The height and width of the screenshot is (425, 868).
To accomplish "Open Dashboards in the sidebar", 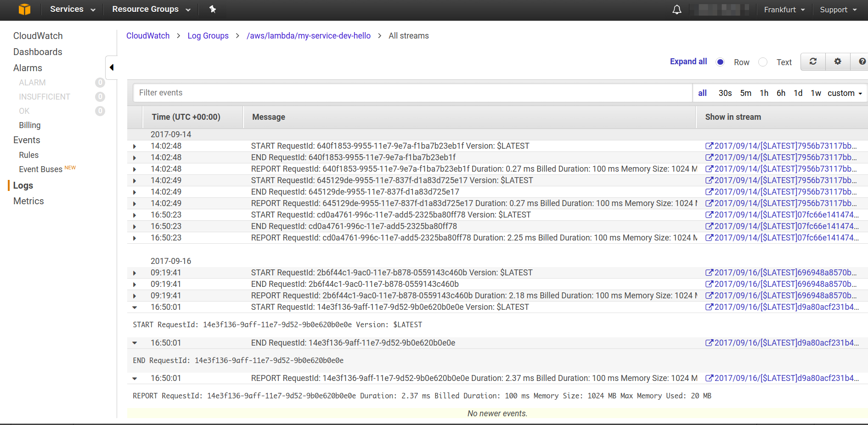I will click(38, 52).
